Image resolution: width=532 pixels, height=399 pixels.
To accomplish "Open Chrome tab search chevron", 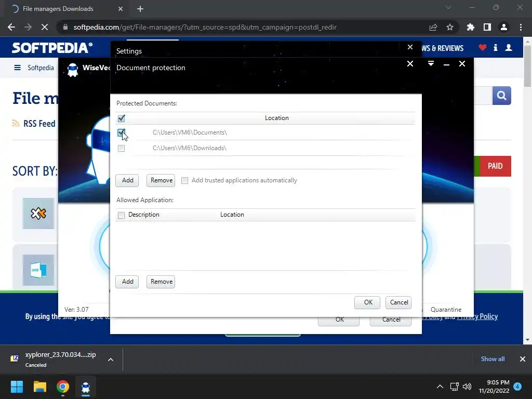I will pyautogui.click(x=448, y=7).
